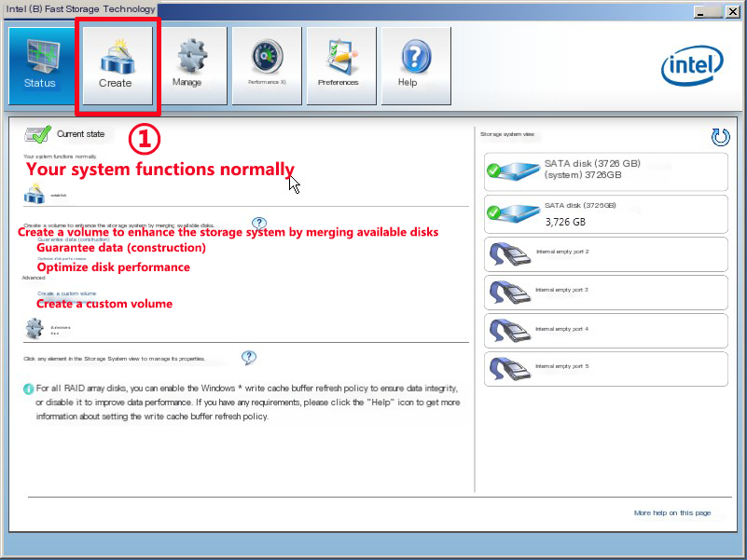This screenshot has height=560, width=747.
Task: Open the Preferences page
Action: 340,63
